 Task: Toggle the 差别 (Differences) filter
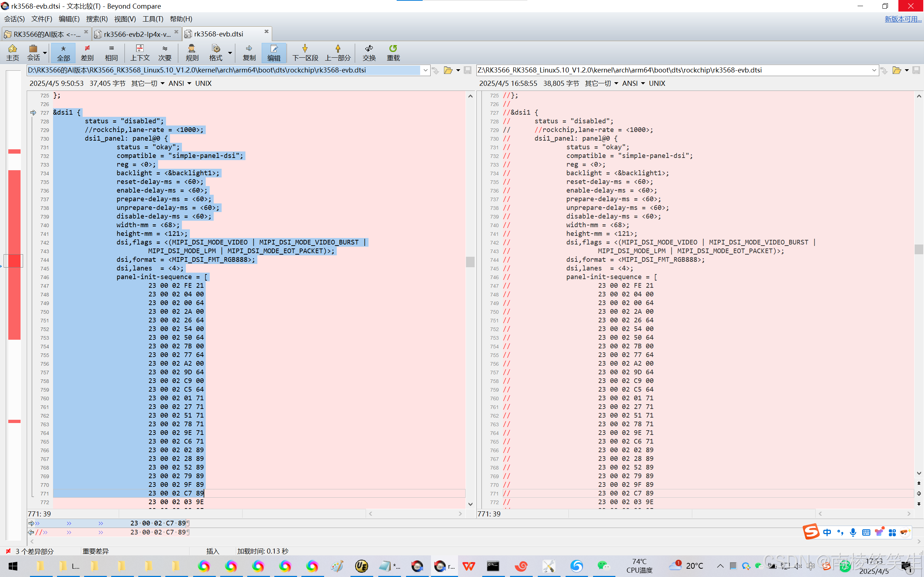pyautogui.click(x=87, y=53)
